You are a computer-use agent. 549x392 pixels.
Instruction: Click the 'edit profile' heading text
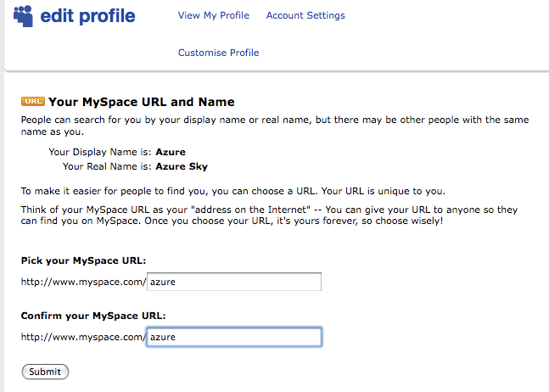click(87, 16)
